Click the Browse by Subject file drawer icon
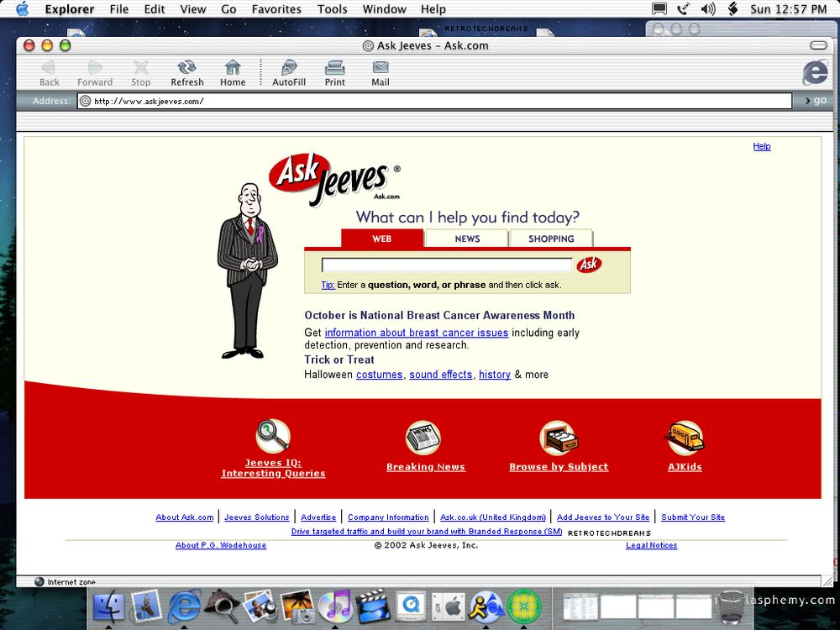The height and width of the screenshot is (630, 840). (559, 438)
